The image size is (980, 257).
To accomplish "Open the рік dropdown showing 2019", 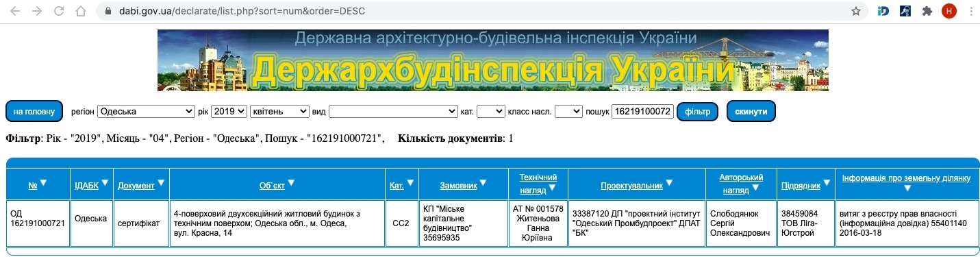I will pos(229,111).
